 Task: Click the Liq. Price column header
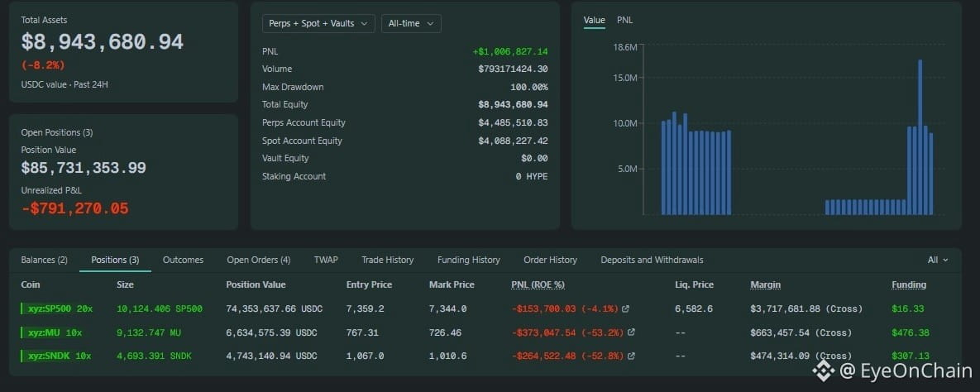coord(695,285)
